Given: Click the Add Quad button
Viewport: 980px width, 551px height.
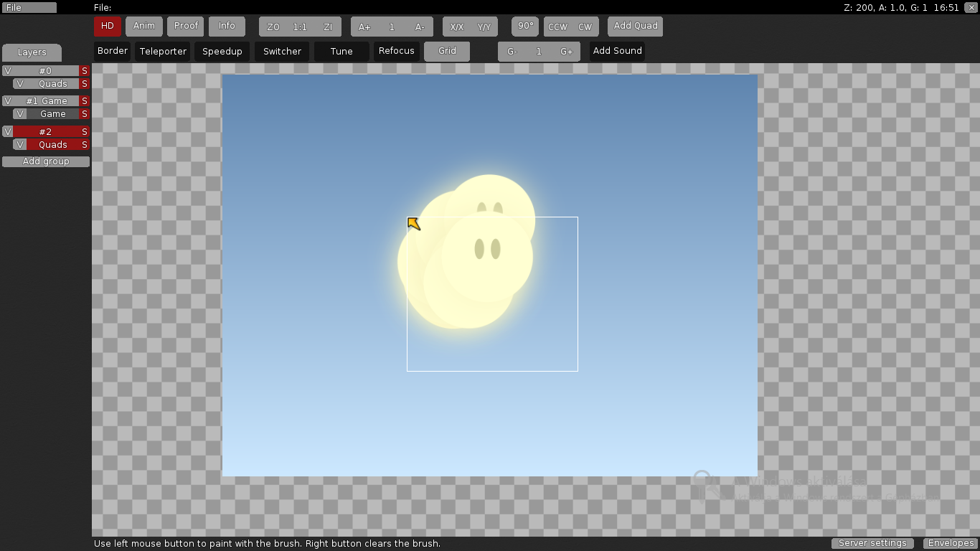Looking at the screenshot, I should [636, 27].
